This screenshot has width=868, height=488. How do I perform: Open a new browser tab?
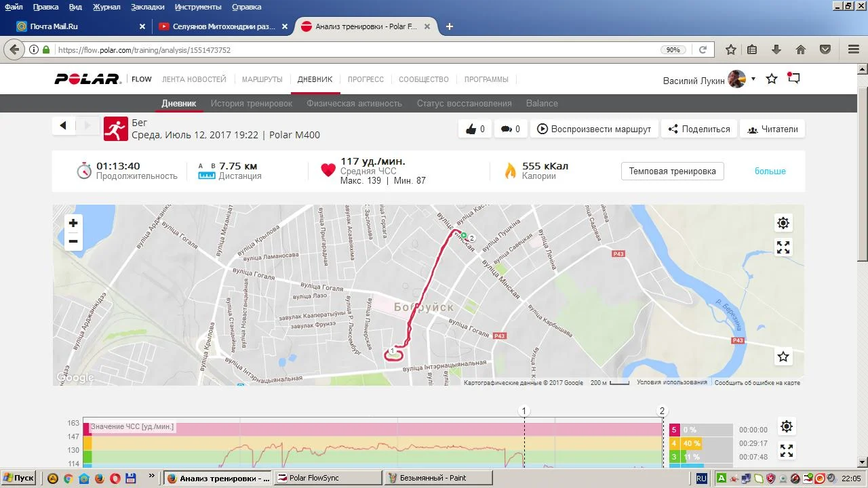449,26
